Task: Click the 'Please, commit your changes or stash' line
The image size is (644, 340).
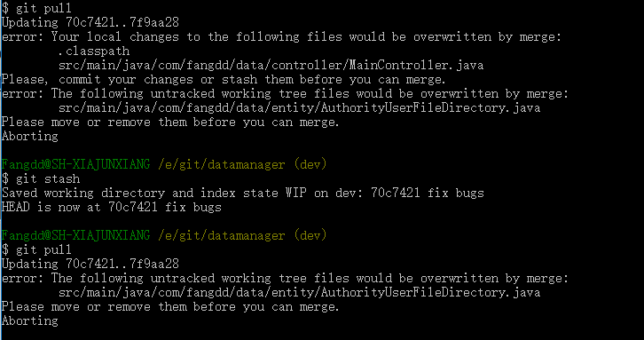Action: point(224,79)
